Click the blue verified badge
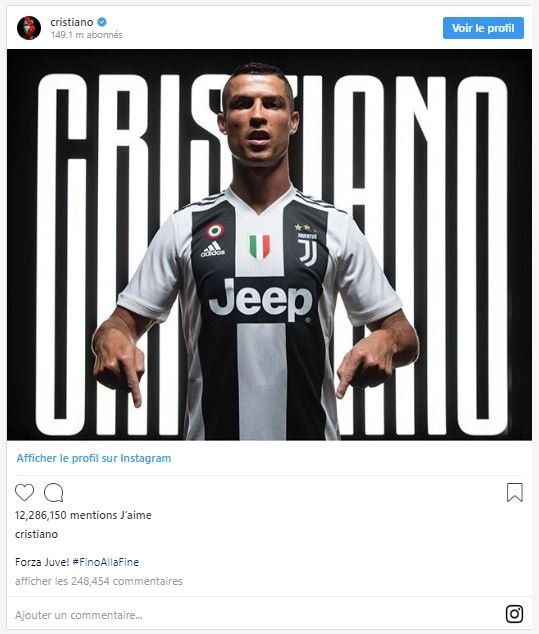This screenshot has width=539, height=634. click(x=102, y=22)
